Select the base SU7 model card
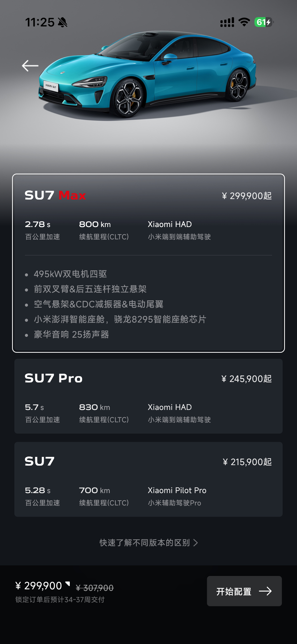The width and height of the screenshot is (297, 644). click(x=148, y=479)
